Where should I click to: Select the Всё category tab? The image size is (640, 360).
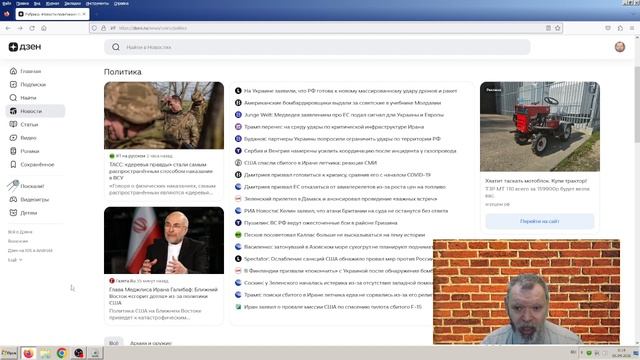click(114, 343)
